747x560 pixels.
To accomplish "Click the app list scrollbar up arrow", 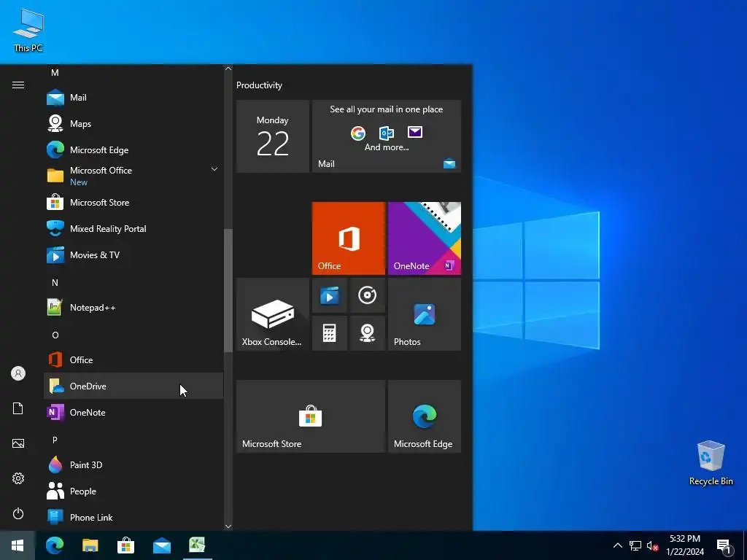I will pyautogui.click(x=228, y=69).
